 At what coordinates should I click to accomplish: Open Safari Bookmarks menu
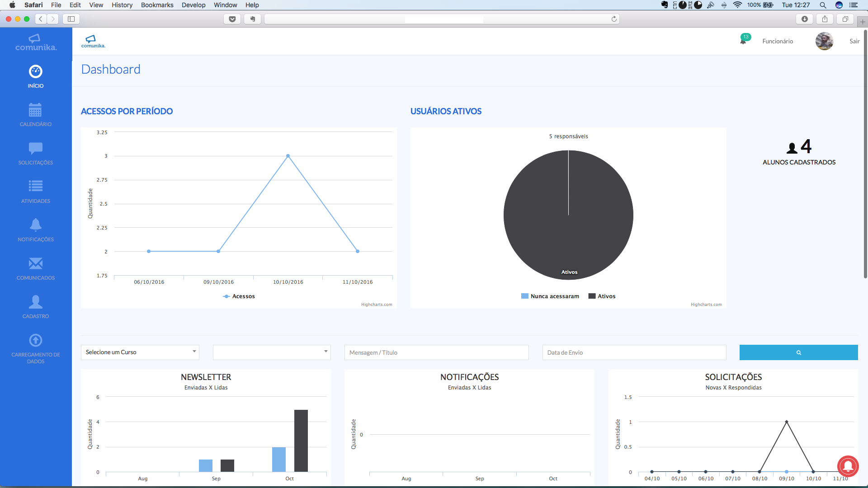[x=157, y=5]
